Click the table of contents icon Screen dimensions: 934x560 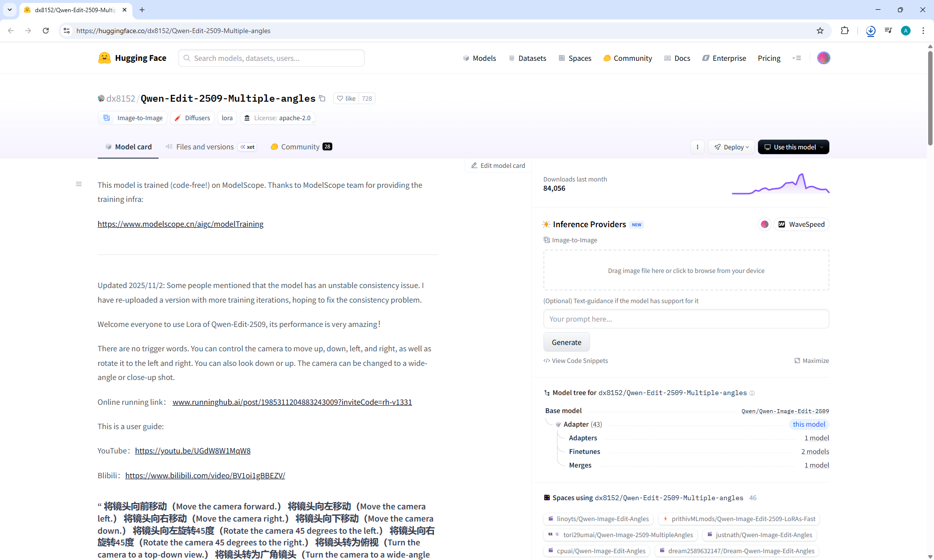click(x=79, y=184)
